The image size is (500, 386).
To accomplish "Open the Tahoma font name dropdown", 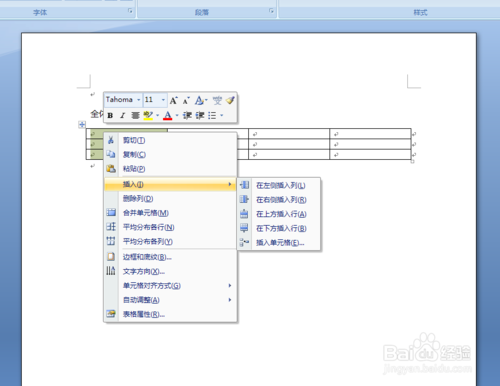I will coord(139,100).
